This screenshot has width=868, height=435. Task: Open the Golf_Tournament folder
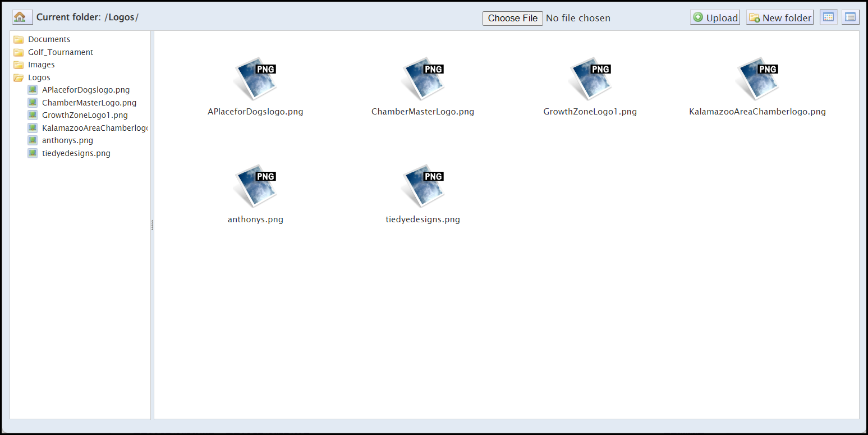[x=60, y=52]
